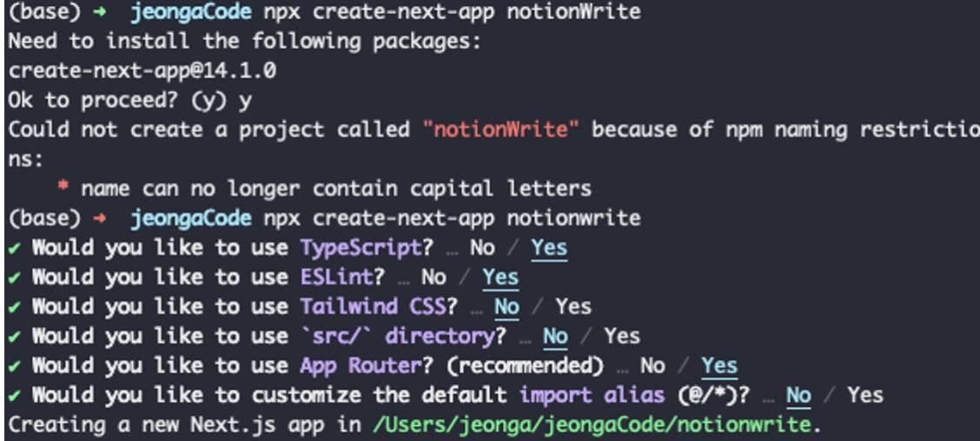Click the green checkmark on the TypeScript row
980x441 pixels.
pyautogui.click(x=14, y=248)
